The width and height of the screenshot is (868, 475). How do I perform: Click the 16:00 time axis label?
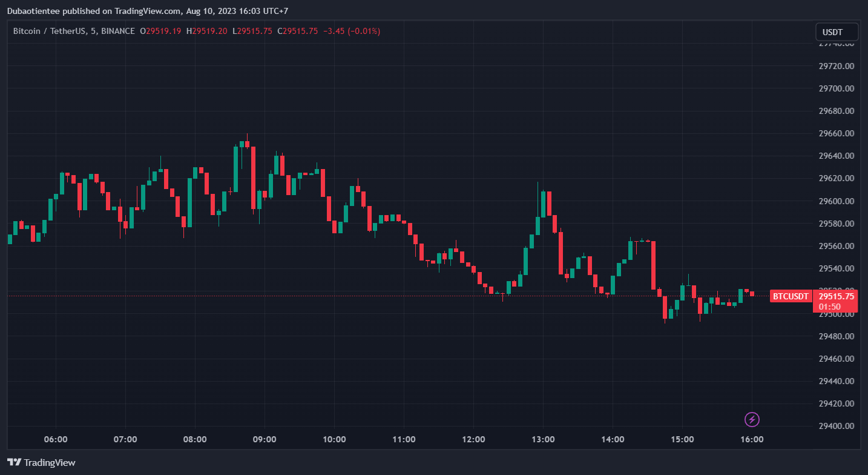pyautogui.click(x=752, y=439)
